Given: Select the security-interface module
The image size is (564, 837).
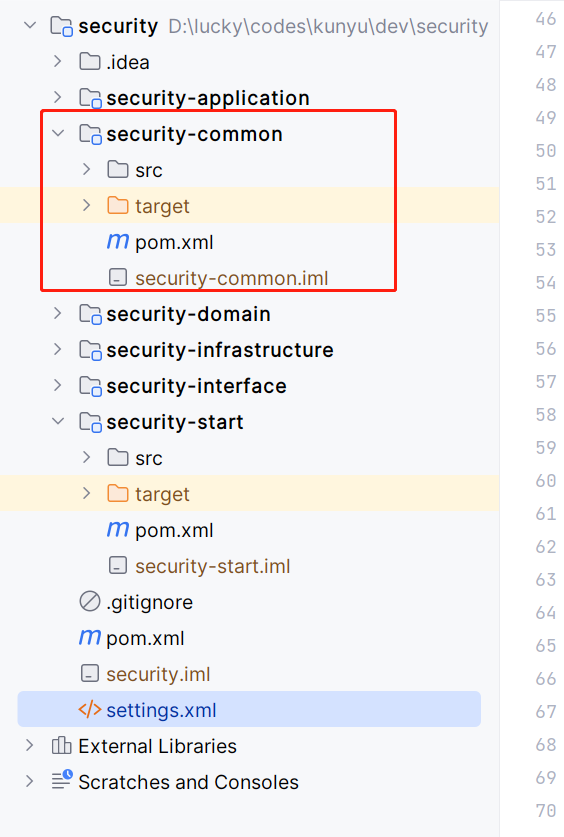Looking at the screenshot, I should [x=196, y=386].
